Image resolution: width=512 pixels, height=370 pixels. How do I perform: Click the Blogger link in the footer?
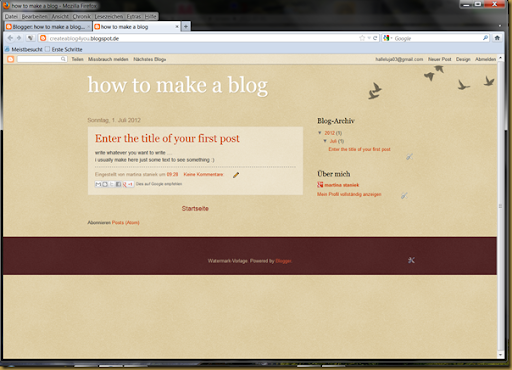(x=283, y=261)
